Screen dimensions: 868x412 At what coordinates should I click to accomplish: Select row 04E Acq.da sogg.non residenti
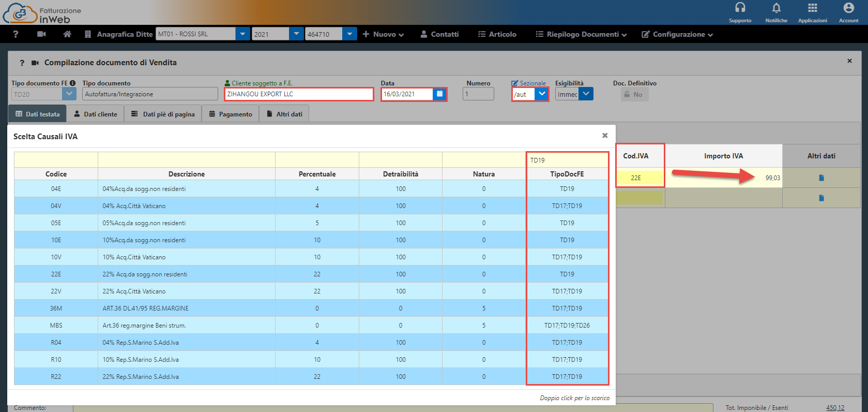point(311,189)
